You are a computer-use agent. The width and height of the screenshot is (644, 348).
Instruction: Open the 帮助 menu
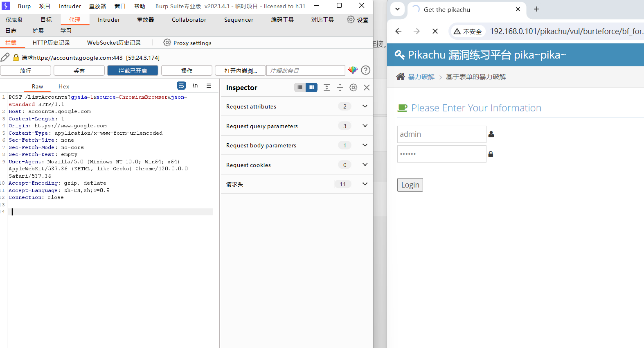click(x=140, y=6)
